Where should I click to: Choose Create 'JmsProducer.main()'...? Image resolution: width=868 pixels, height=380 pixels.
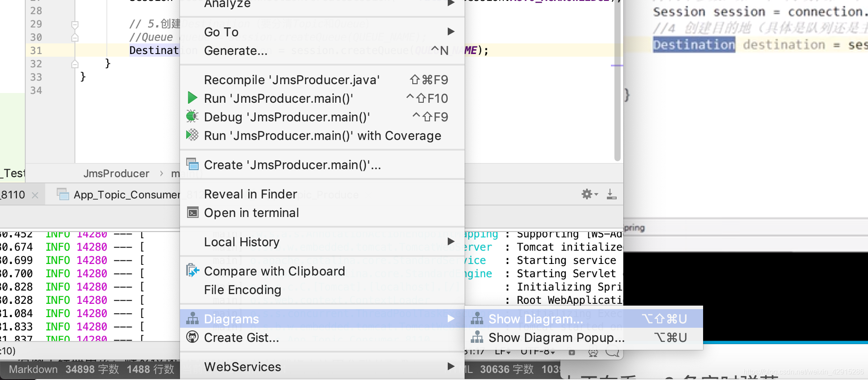(322, 165)
